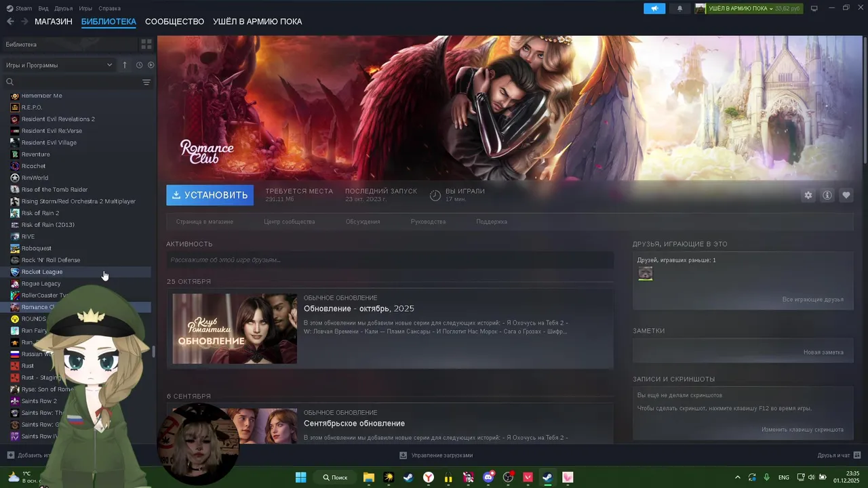Click the RIVE game icon
Viewport: 868px width, 488px height.
coord(15,237)
